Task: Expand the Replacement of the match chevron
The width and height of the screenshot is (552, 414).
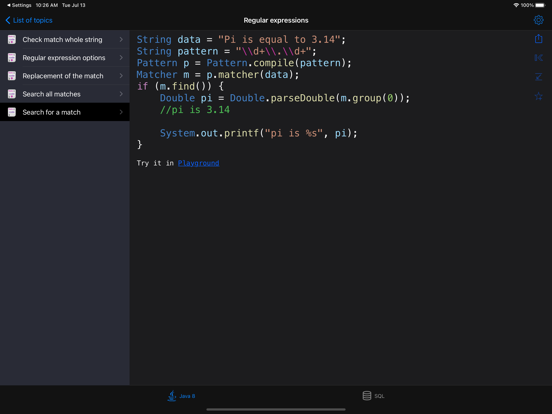Action: (121, 76)
